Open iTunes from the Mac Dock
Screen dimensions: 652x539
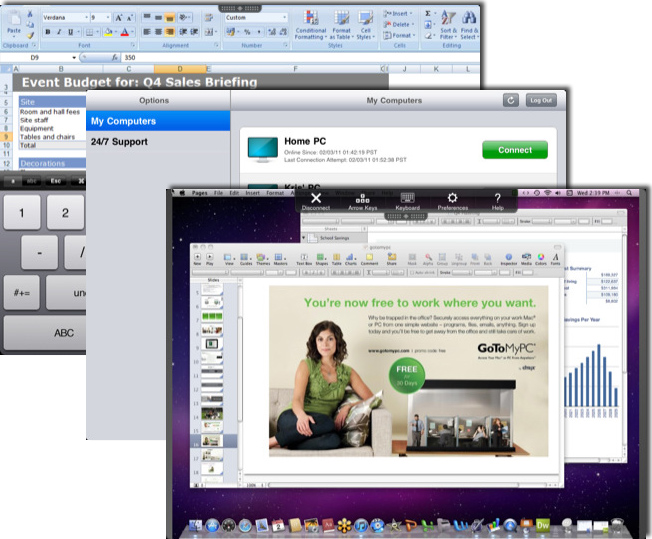tap(361, 525)
